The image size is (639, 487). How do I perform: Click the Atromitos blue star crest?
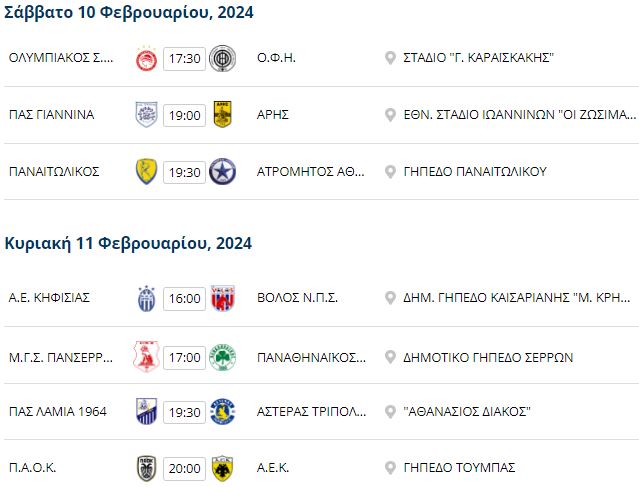coord(222,171)
